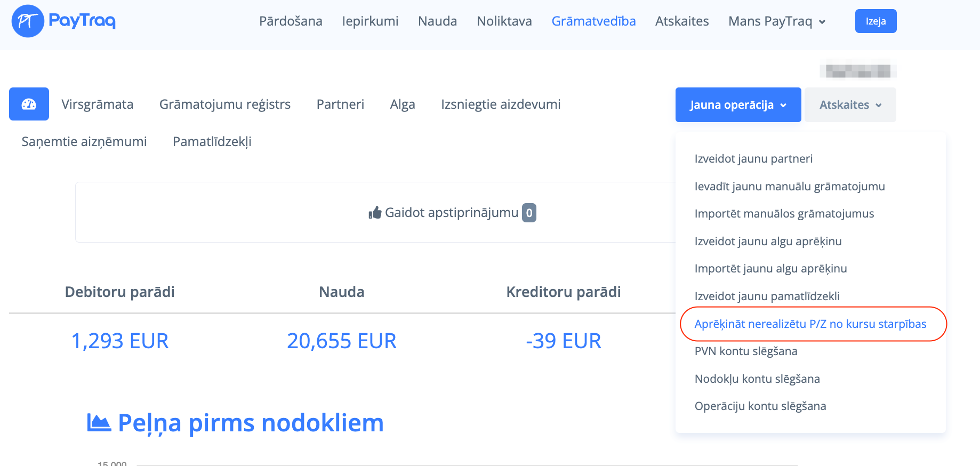Image resolution: width=980 pixels, height=466 pixels.
Task: Open the 20,655 EUR cash balance link
Action: coord(341,341)
